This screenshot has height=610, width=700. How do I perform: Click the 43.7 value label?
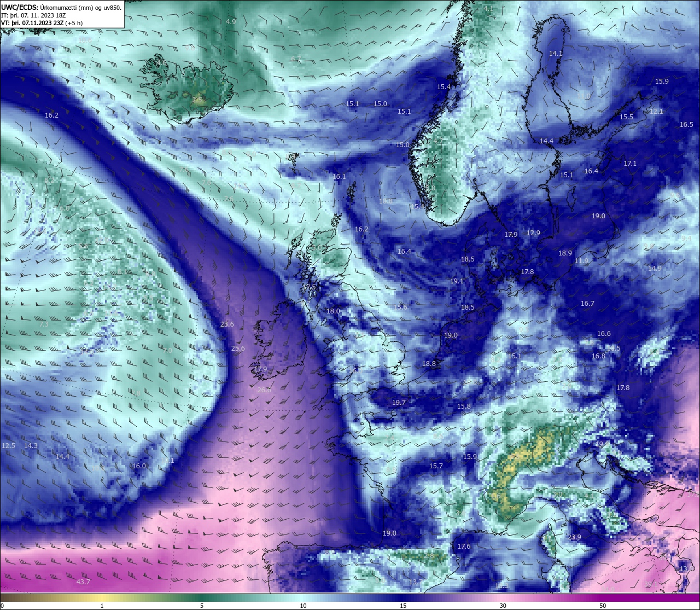click(x=83, y=582)
